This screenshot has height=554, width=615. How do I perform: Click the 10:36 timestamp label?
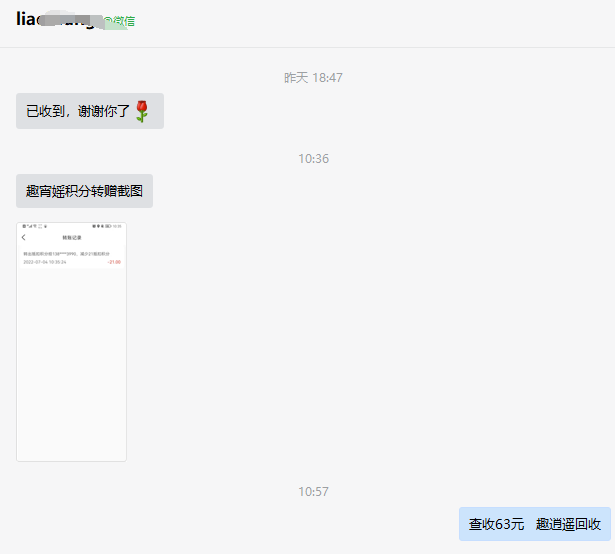pyautogui.click(x=313, y=158)
